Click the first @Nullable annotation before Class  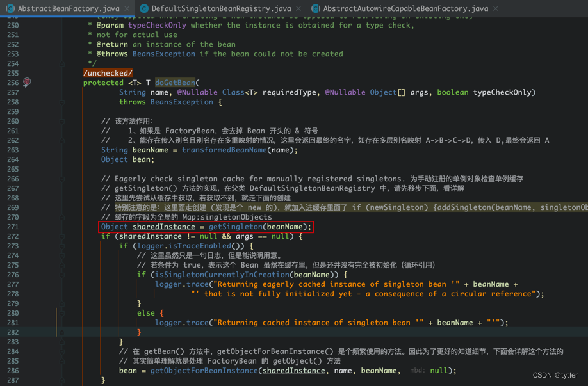197,92
